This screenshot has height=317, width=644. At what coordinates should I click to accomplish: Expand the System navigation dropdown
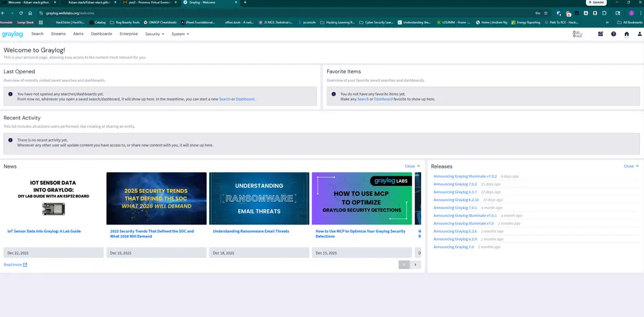click(x=180, y=34)
